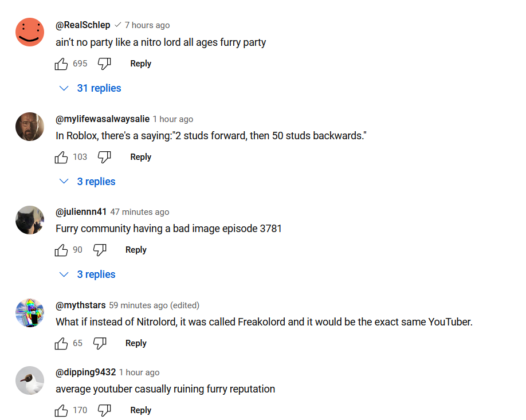
Task: Reply to @dipping9432's comment
Action: pyautogui.click(x=140, y=410)
